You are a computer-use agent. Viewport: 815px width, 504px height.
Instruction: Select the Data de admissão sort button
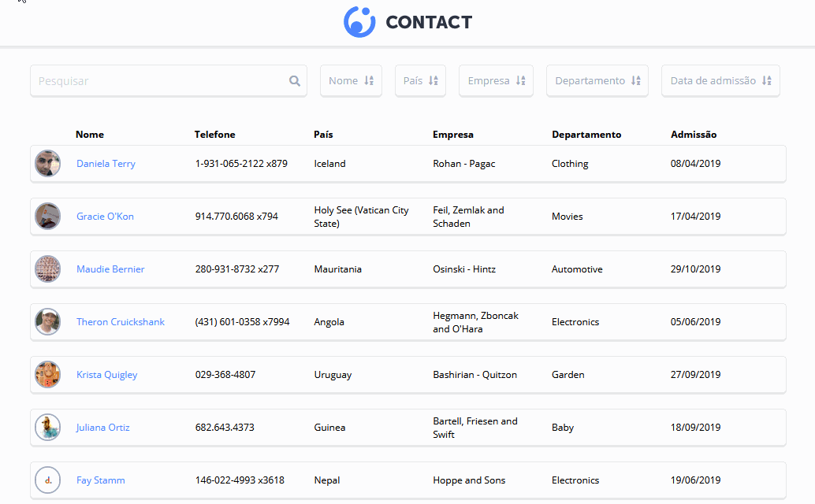720,80
